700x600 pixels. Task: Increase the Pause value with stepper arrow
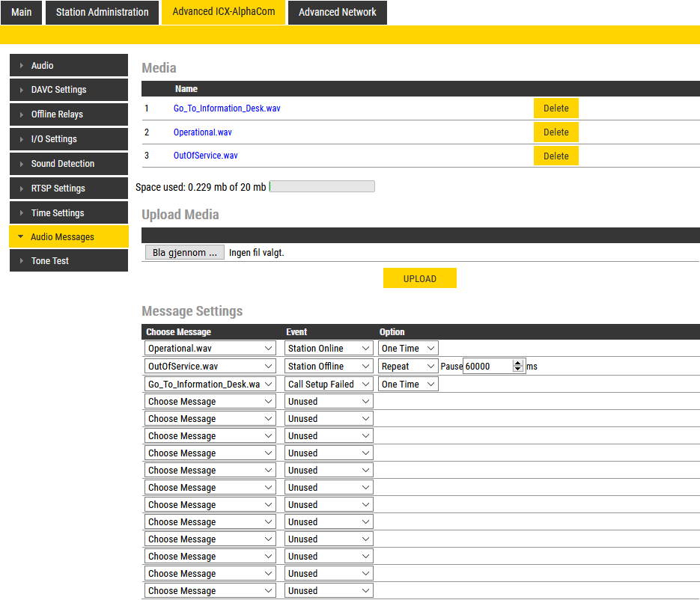pos(517,364)
